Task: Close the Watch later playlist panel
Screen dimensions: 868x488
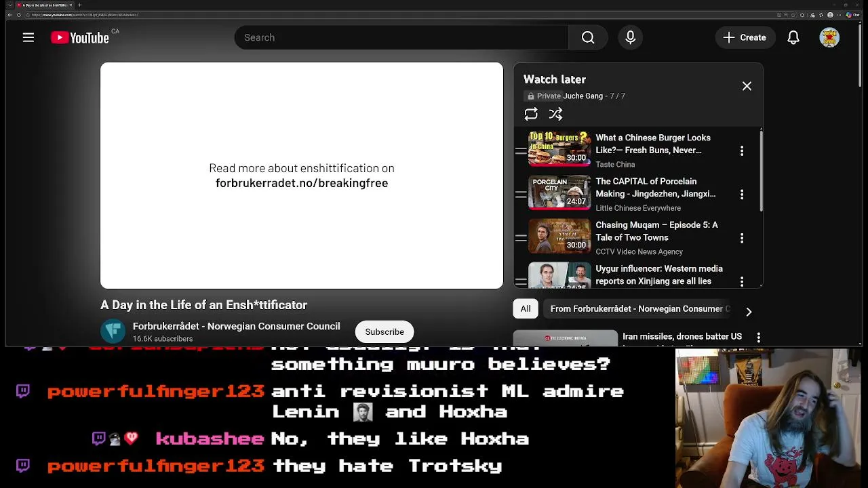Action: 747,86
